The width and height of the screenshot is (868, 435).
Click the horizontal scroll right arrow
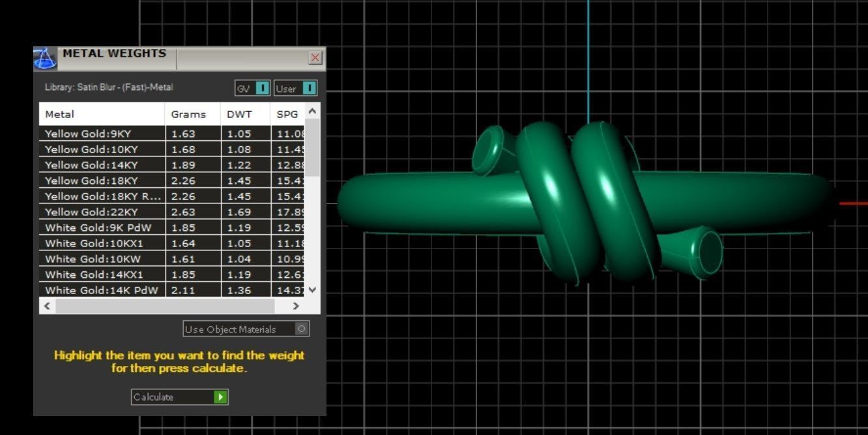296,305
